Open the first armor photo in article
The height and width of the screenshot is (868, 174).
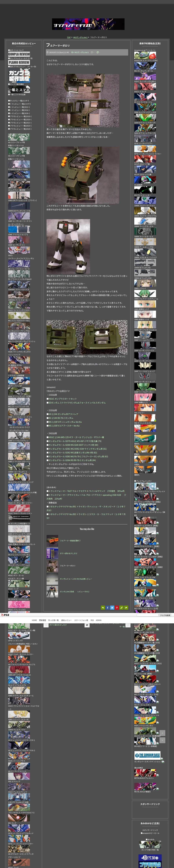coord(83,100)
